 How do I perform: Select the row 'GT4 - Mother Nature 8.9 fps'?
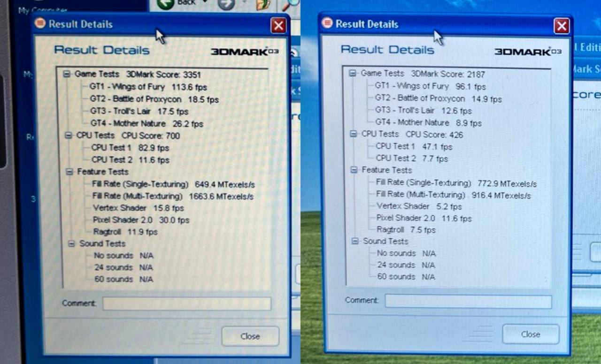tap(429, 122)
